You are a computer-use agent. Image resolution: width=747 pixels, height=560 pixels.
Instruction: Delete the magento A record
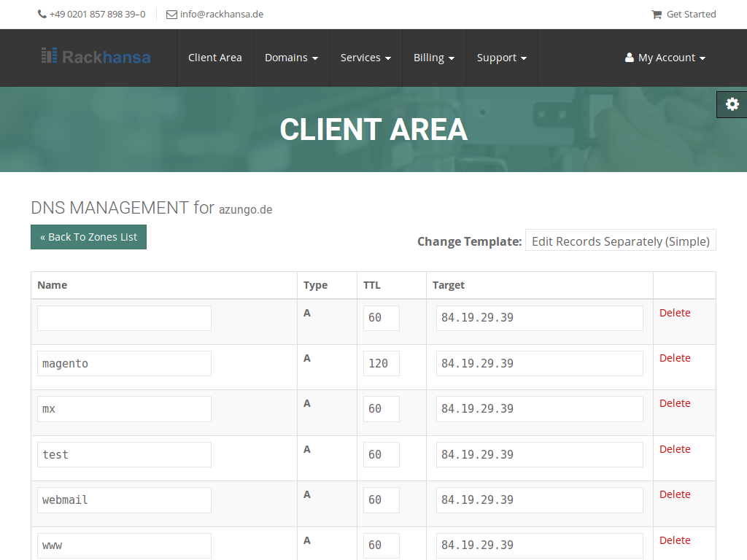click(674, 358)
